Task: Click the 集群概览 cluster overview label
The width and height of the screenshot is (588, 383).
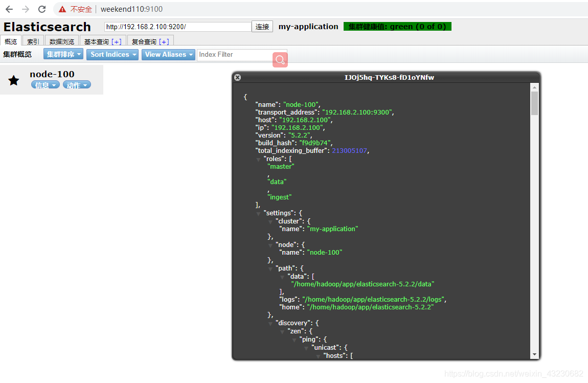Action: click(17, 54)
